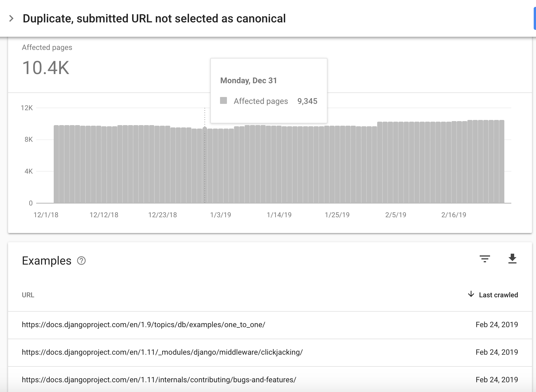This screenshot has width=536, height=392.
Task: Click the URL column header
Action: click(28, 295)
